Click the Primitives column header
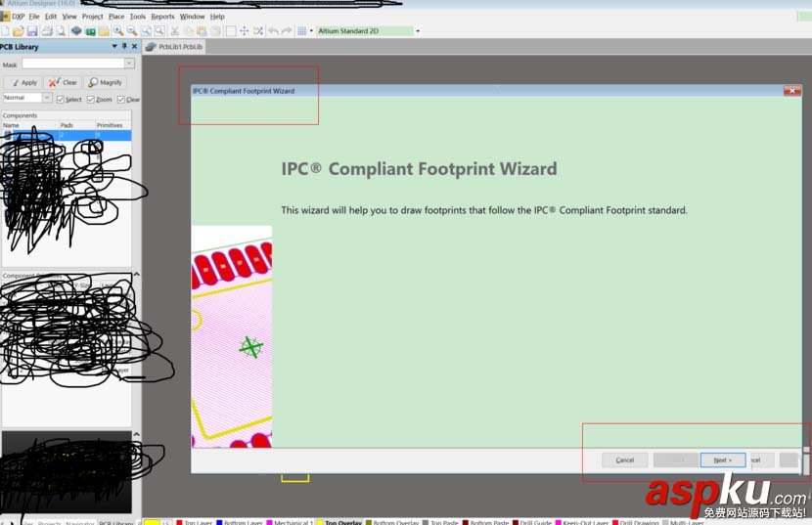The height and width of the screenshot is (525, 812). 113,125
